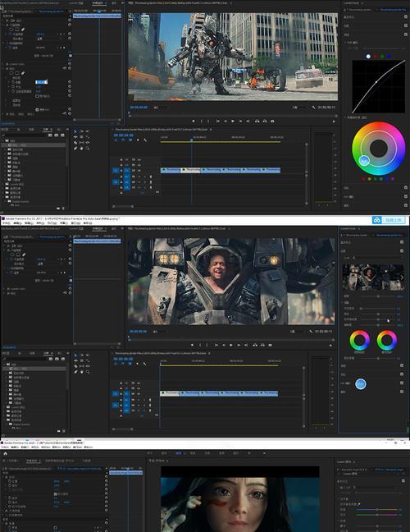The image size is (410, 532).
Task: Select Track Select Forward tool in top tools panel
Action: click(81, 131)
